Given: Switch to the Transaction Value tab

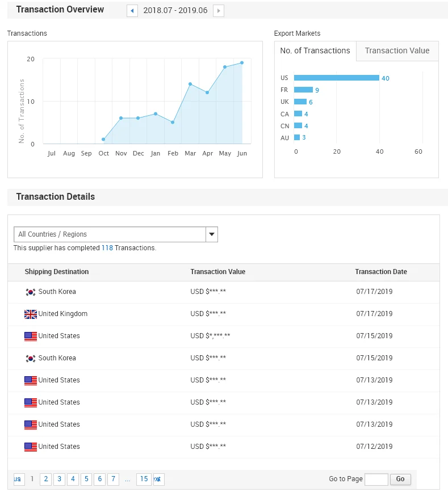Looking at the screenshot, I should (397, 51).
